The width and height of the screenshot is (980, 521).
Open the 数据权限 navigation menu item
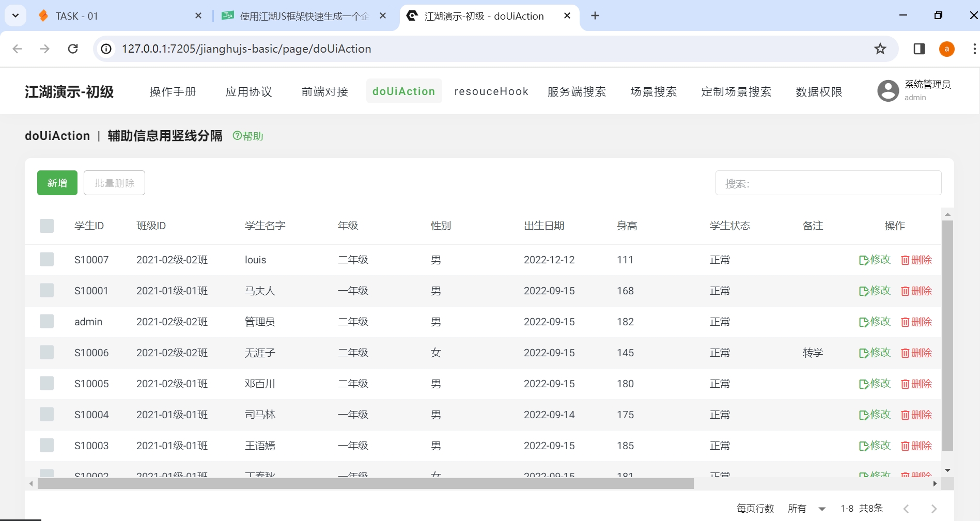pos(818,91)
